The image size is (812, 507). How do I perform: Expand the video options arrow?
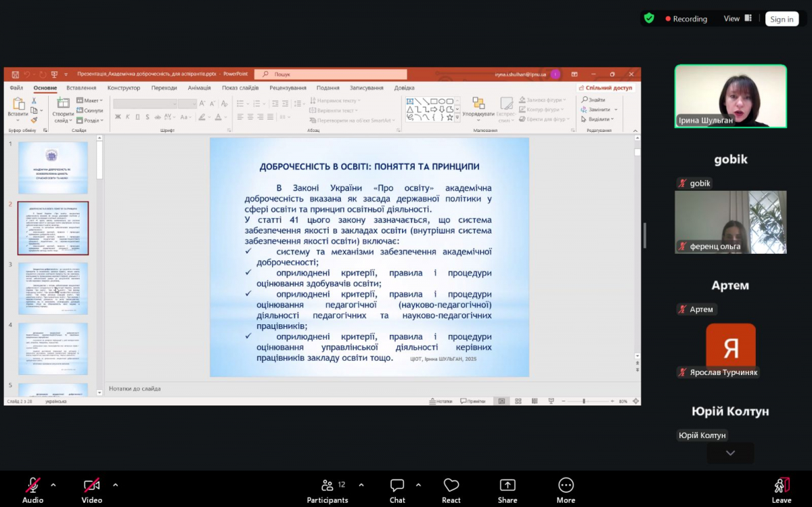(115, 485)
